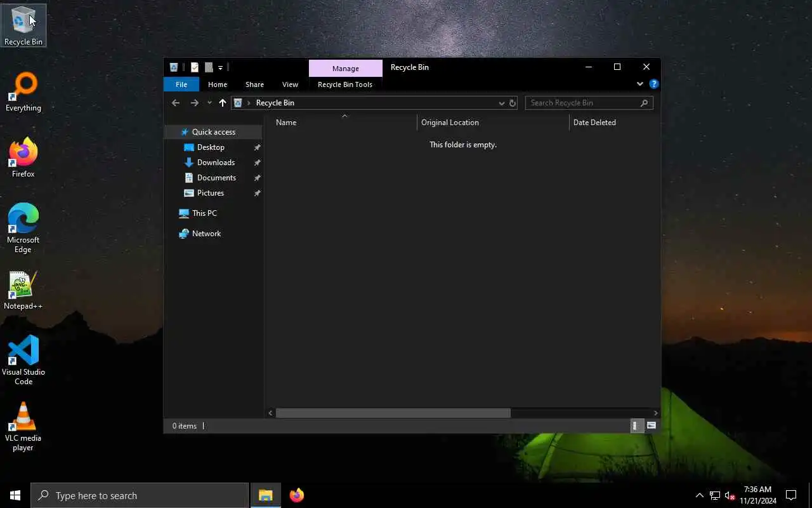The image size is (812, 508).
Task: Click the Type here to search box
Action: click(140, 495)
